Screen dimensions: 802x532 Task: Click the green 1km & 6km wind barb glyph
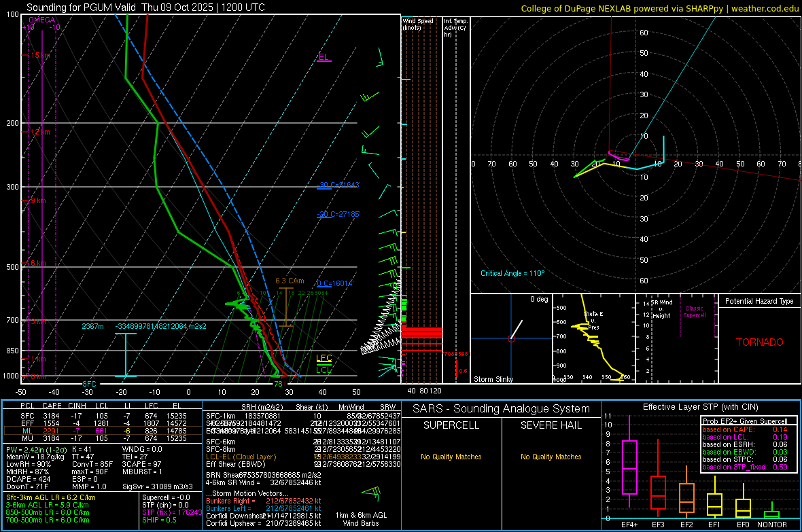(x=371, y=493)
